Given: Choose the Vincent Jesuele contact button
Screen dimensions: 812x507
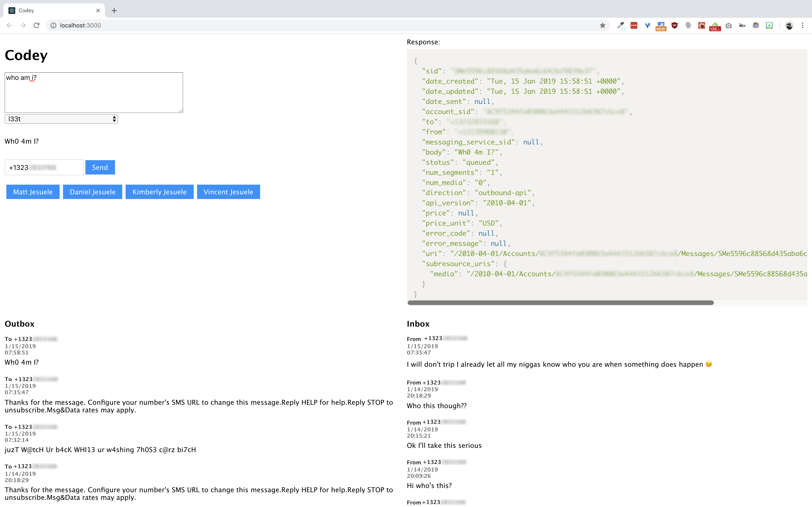Looking at the screenshot, I should click(228, 192).
